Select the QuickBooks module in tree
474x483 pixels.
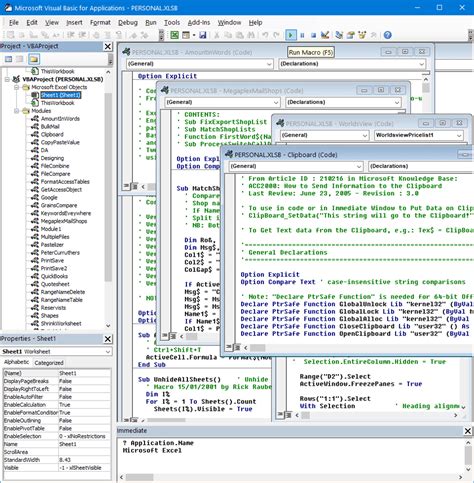[x=54, y=276]
